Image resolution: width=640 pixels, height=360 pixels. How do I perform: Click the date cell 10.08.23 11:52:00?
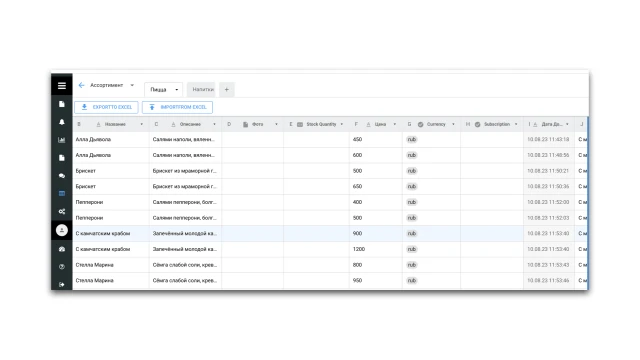[548, 202]
